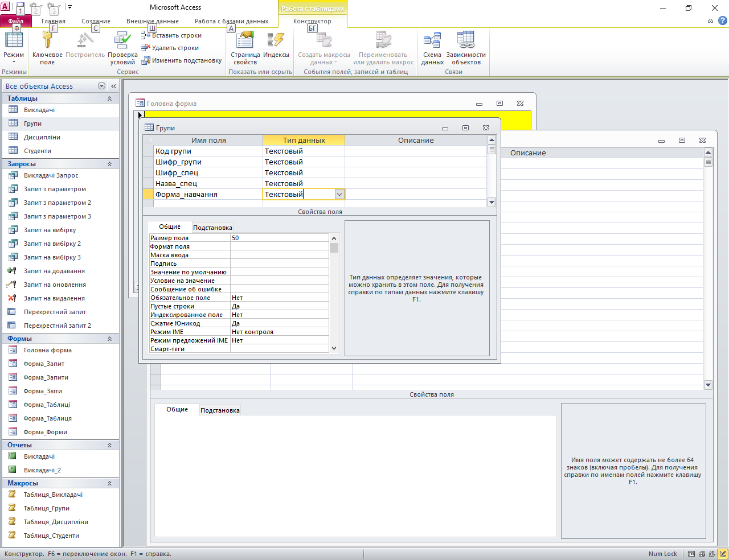Image resolution: width=729 pixels, height=560 pixels.
Task: Select the Головна форма form item
Action: (x=60, y=350)
